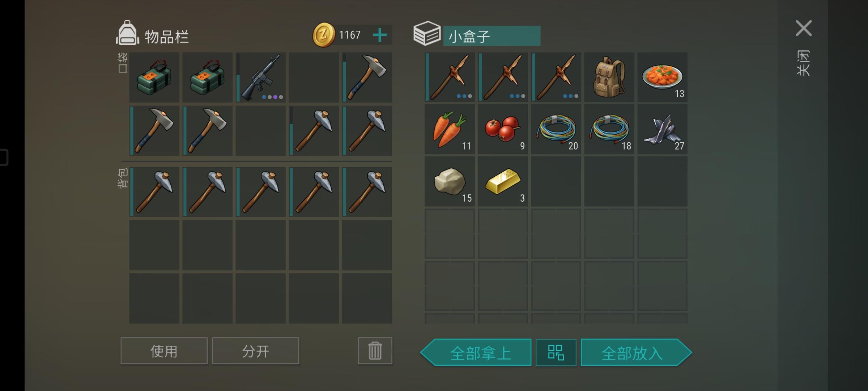Screen dimensions: 868x391
Task: Select the scrap metal stack of 27
Action: 663,130
